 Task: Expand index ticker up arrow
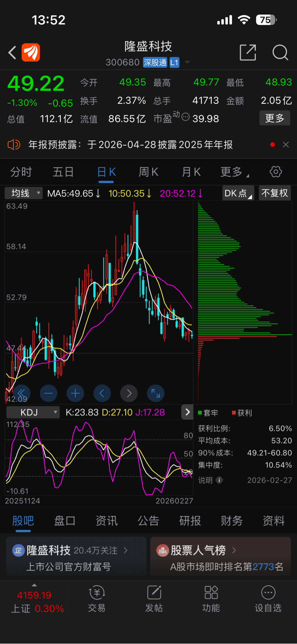(x=34, y=585)
